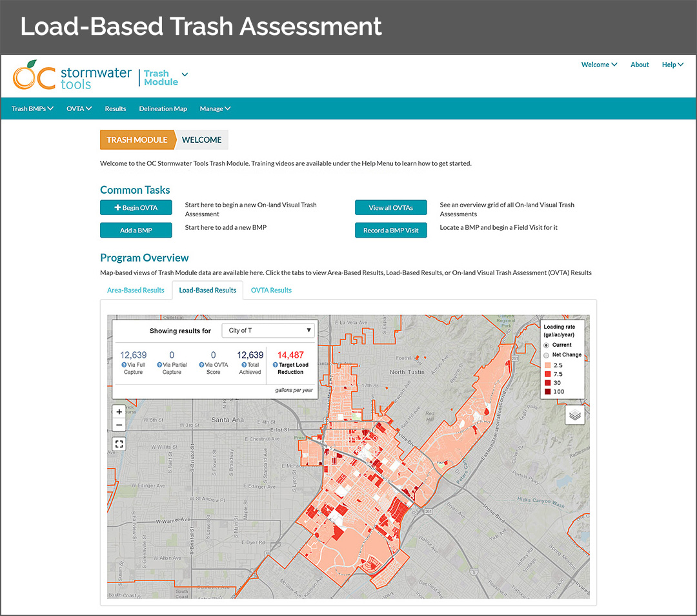Select the Current loading rate radio button
Image resolution: width=697 pixels, height=616 pixels.
coord(547,345)
